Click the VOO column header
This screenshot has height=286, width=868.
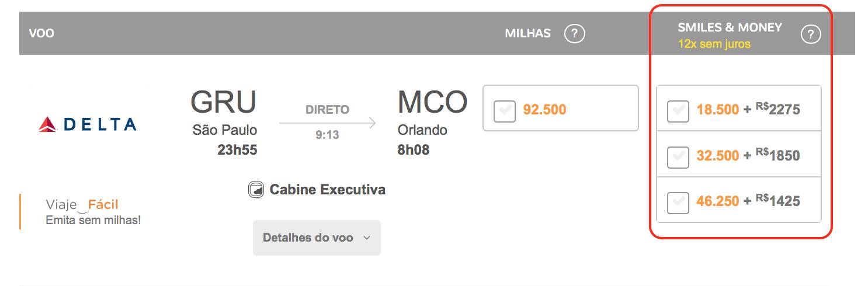click(x=41, y=34)
